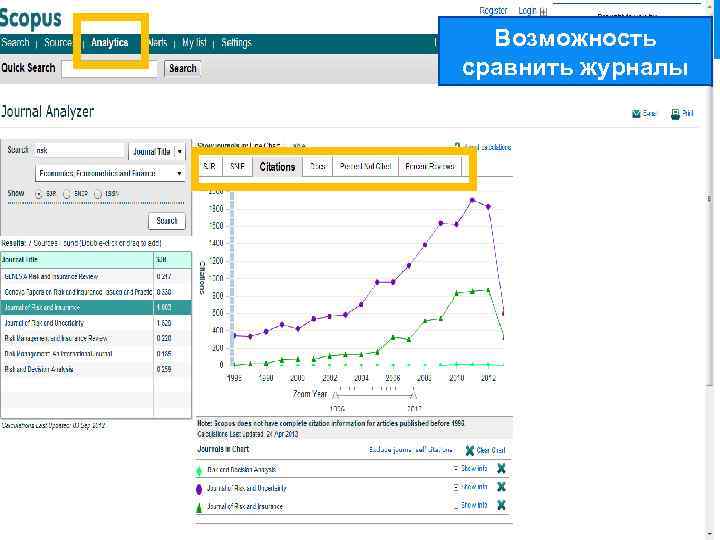Select the SNIP radio button under Show
720x540 pixels.
(x=67, y=194)
